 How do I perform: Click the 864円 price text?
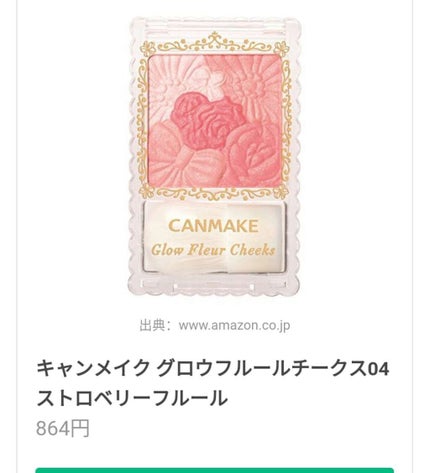click(x=63, y=428)
